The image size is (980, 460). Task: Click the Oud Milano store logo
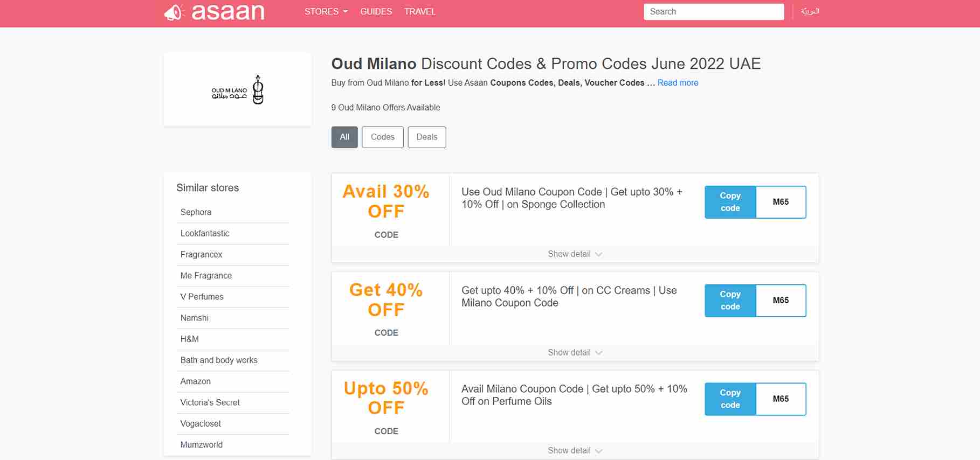[237, 89]
